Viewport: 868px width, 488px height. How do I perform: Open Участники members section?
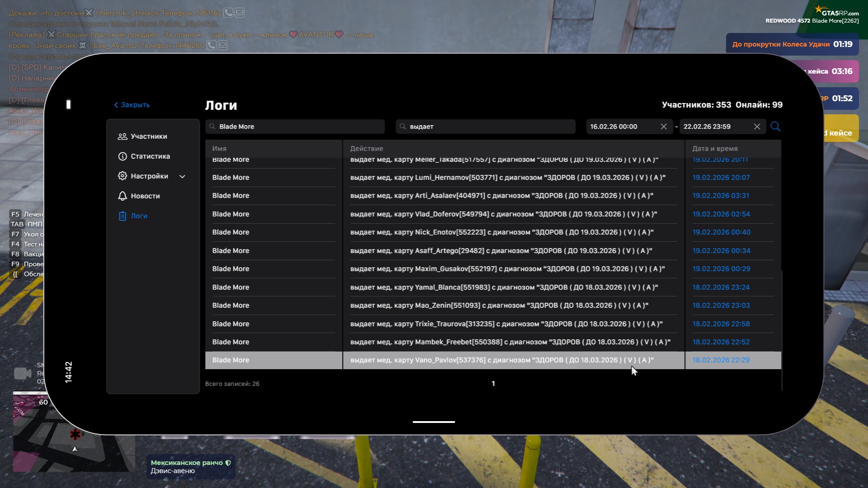click(x=148, y=136)
